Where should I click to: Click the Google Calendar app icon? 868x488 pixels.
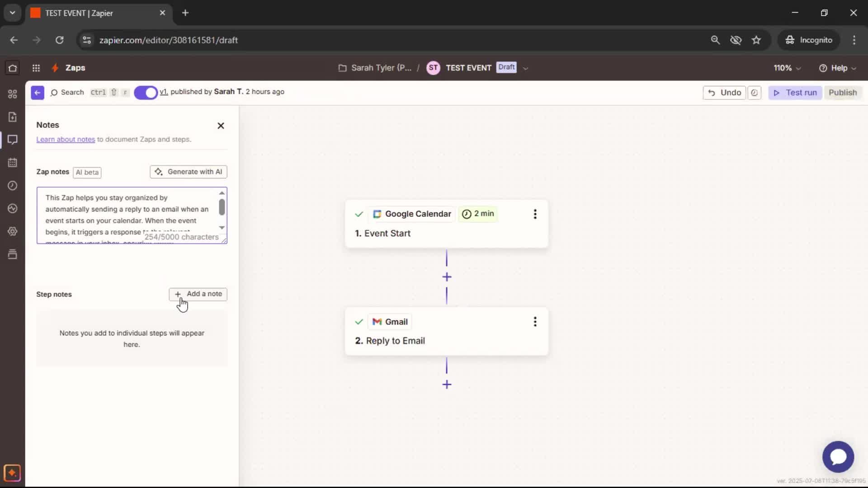(x=377, y=214)
